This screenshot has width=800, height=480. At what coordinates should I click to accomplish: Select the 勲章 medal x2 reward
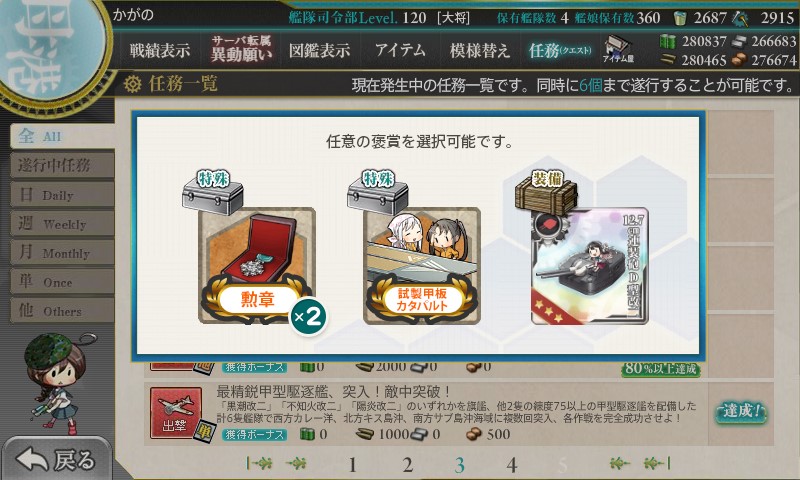(257, 266)
